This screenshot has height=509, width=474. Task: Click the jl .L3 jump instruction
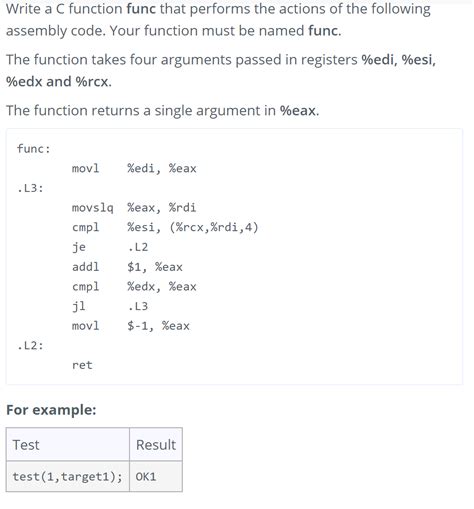110,306
